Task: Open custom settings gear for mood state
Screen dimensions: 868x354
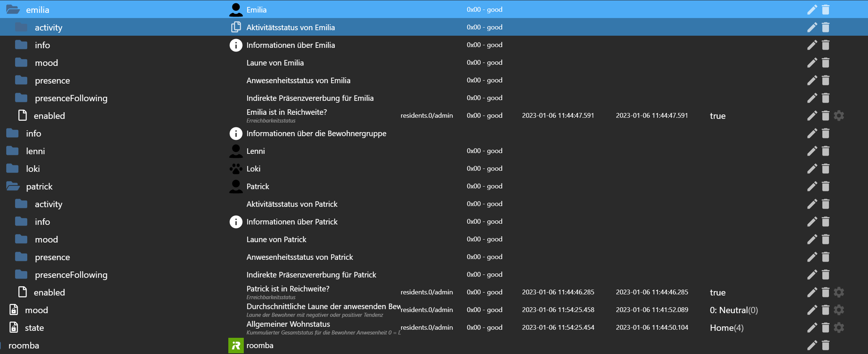Action: [x=839, y=310]
